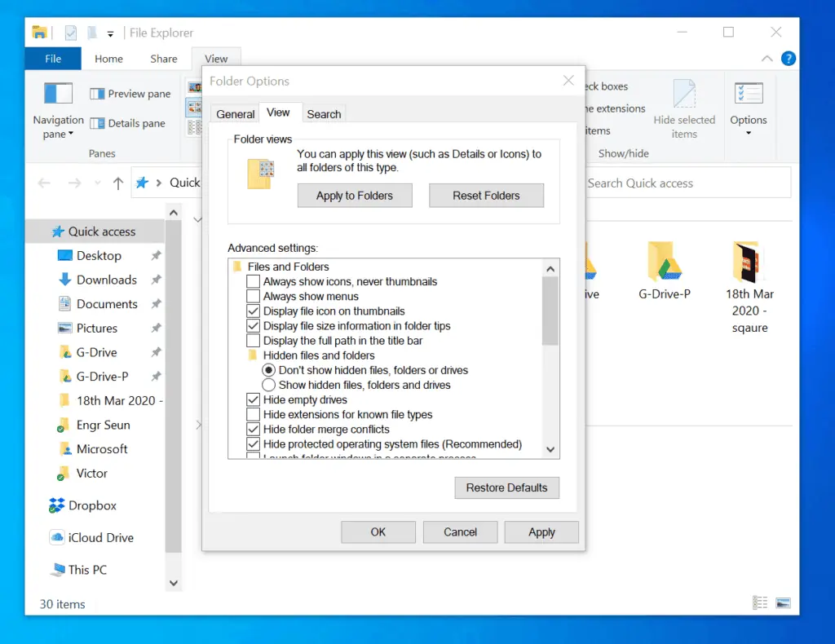The width and height of the screenshot is (835, 644).
Task: Click the Up arrow navigation button
Action: 118,183
